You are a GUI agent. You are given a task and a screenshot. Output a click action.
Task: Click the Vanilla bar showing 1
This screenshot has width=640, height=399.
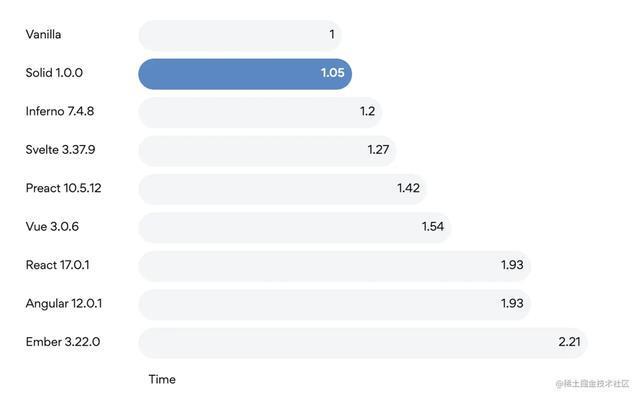point(240,35)
